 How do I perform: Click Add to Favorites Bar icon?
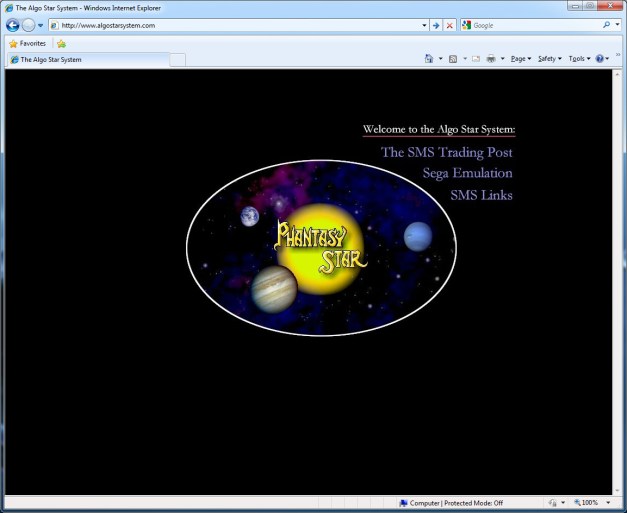pyautogui.click(x=61, y=44)
